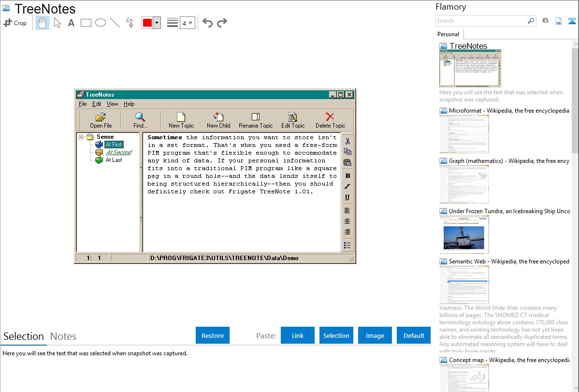Pick the ellipse drawing tool
This screenshot has height=392, width=579.
[x=101, y=23]
